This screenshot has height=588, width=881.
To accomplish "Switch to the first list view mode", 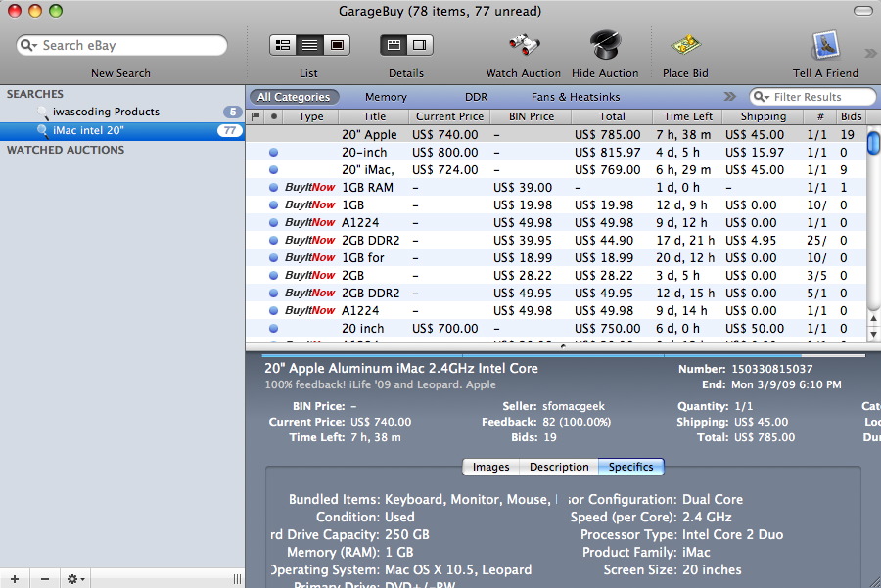I will click(x=283, y=45).
